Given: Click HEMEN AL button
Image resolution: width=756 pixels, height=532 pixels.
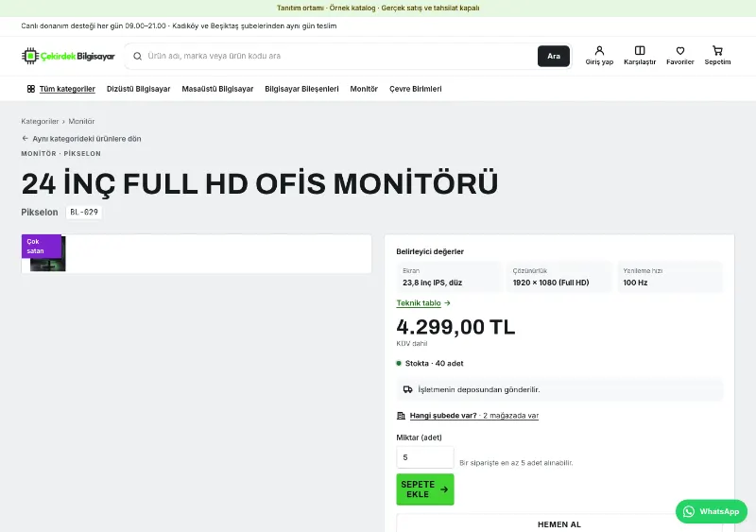Looking at the screenshot, I should click(559, 523).
